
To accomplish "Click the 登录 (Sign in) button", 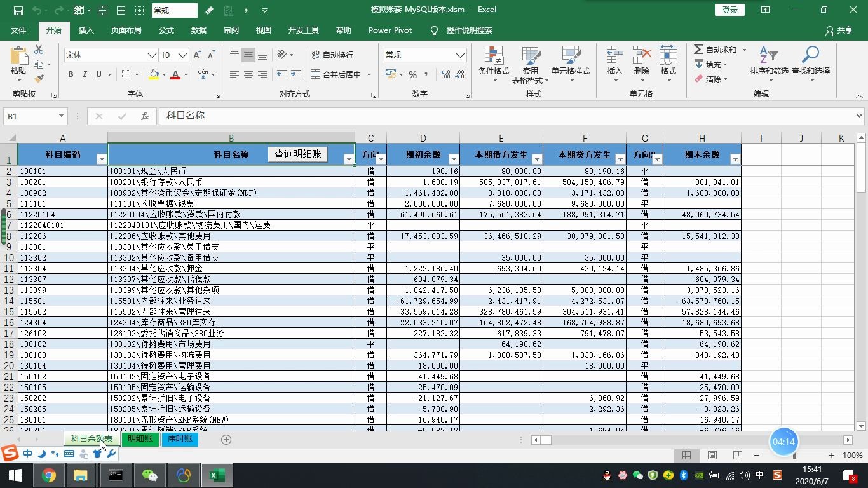I will point(730,10).
